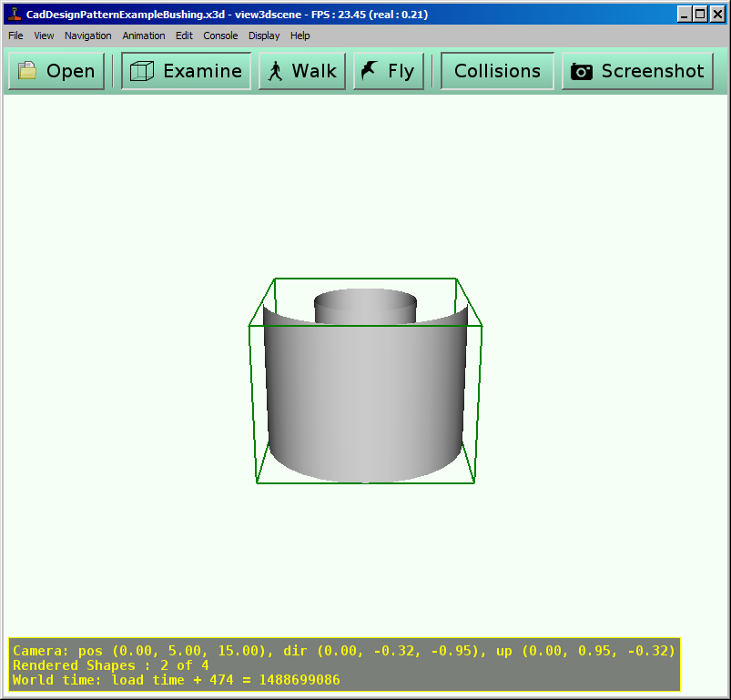Click the view3dscene application icon in title bar

pyautogui.click(x=14, y=15)
